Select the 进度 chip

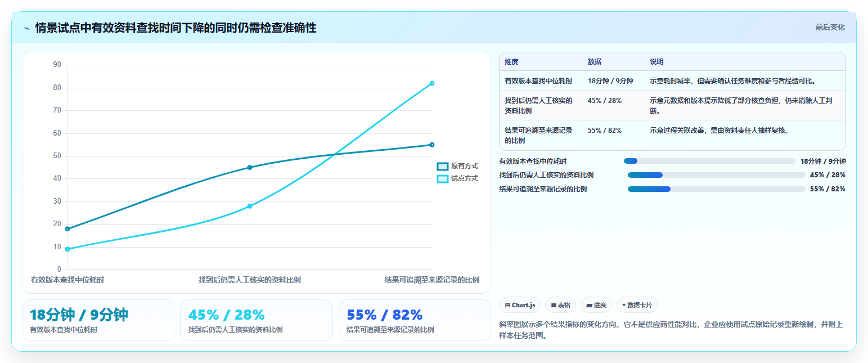(596, 305)
